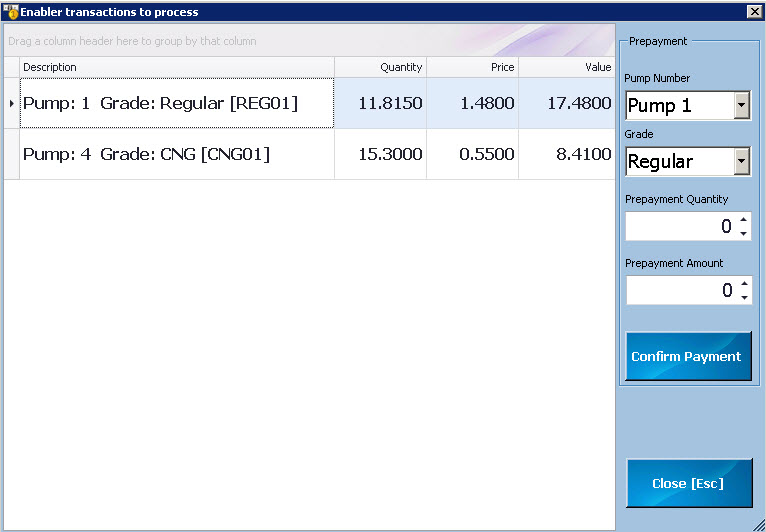Close the Enabler transactions window
Viewport: 766px width, 532px height.
click(755, 12)
